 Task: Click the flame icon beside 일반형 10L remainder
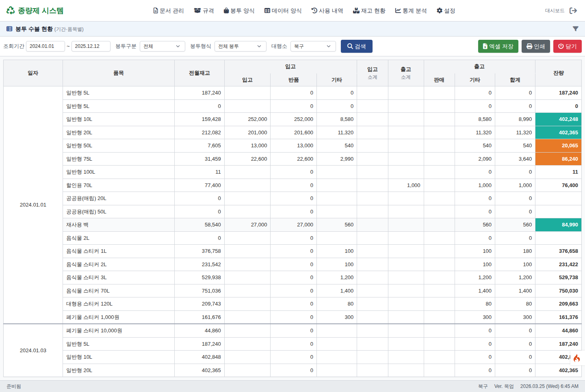pos(577,358)
